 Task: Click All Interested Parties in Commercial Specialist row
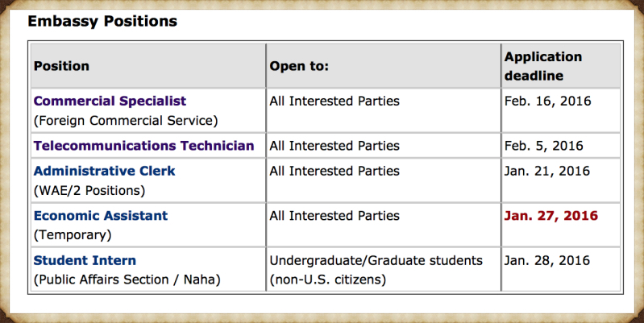(334, 101)
